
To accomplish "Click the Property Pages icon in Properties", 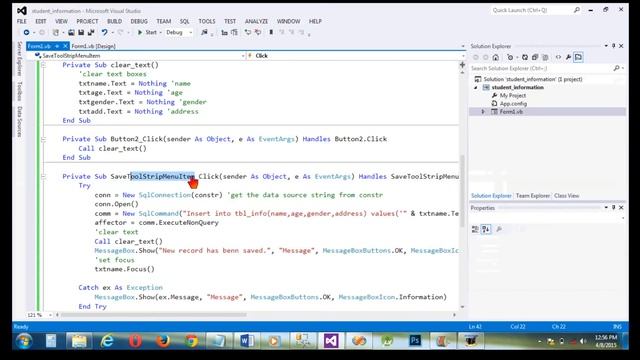I will pyautogui.click(x=499, y=229).
